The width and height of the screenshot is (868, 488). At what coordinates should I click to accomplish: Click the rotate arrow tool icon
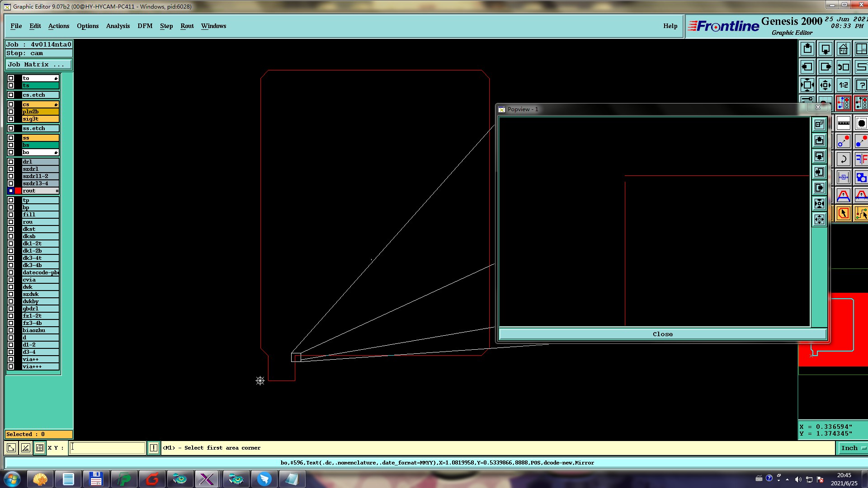coord(843,159)
